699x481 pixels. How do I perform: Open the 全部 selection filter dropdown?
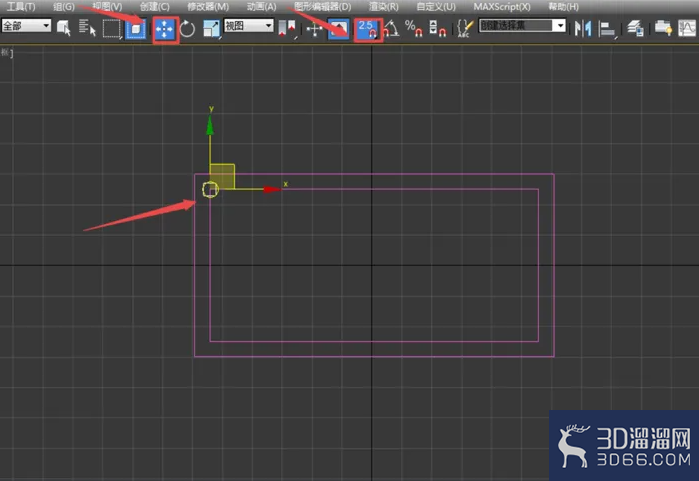click(26, 25)
